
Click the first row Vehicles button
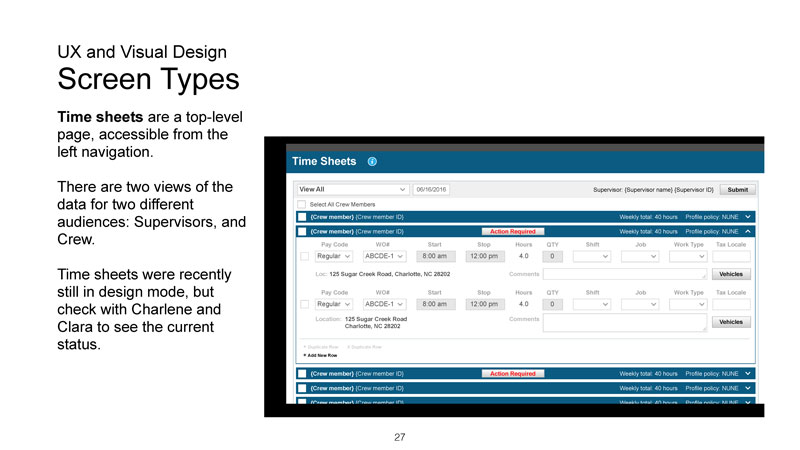click(731, 274)
